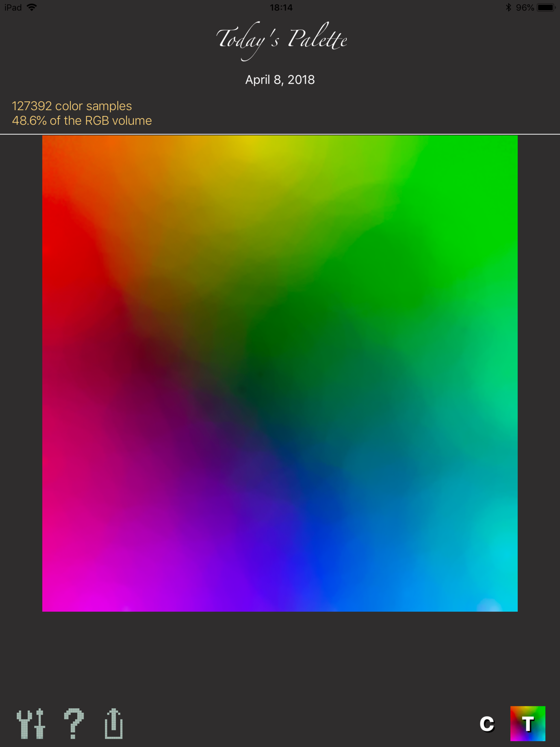The height and width of the screenshot is (747, 560).
Task: Tap the white C button
Action: tap(487, 724)
